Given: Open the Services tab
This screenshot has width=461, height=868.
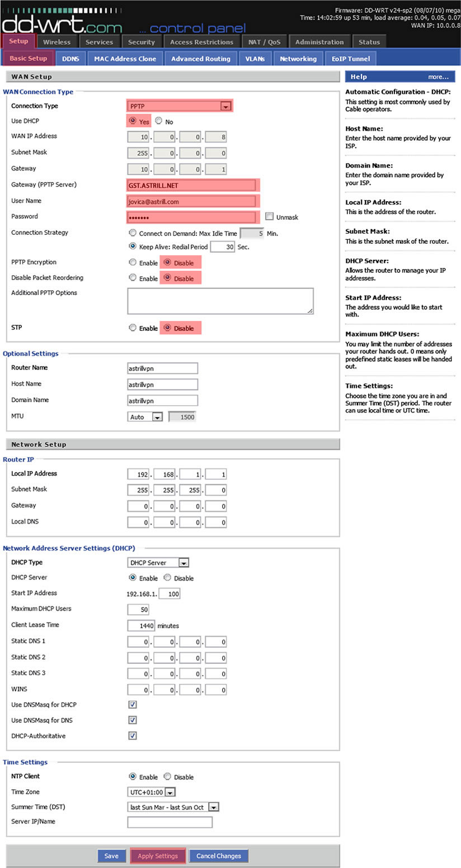Looking at the screenshot, I should 100,42.
